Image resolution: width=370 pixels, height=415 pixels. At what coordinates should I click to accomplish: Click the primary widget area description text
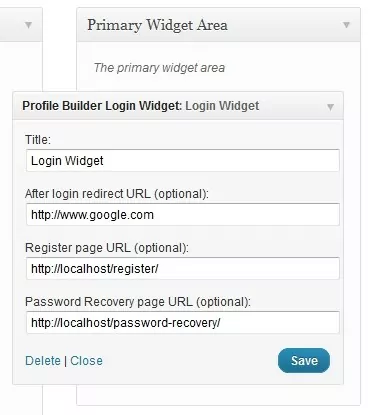159,68
